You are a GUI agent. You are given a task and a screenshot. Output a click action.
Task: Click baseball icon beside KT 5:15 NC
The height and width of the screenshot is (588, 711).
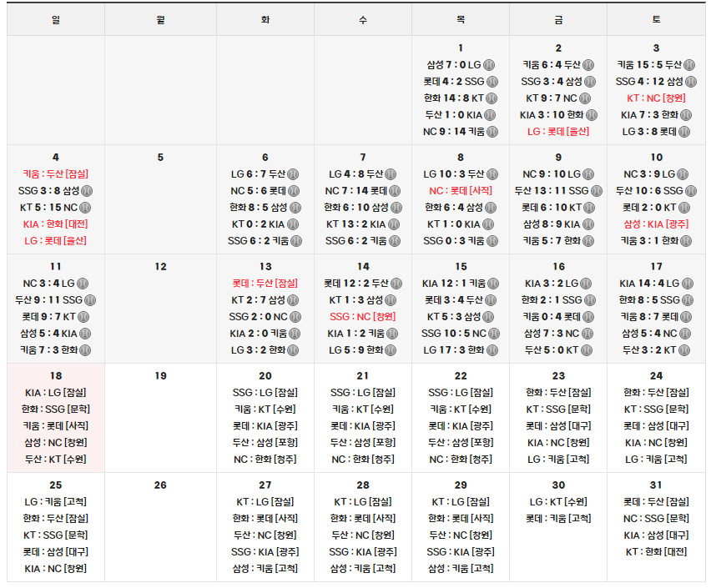click(x=85, y=208)
